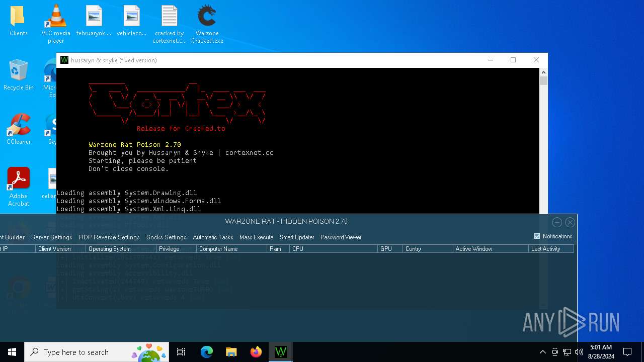The image size is (644, 362).
Task: Sort by Active Window column
Action: [x=491, y=249]
